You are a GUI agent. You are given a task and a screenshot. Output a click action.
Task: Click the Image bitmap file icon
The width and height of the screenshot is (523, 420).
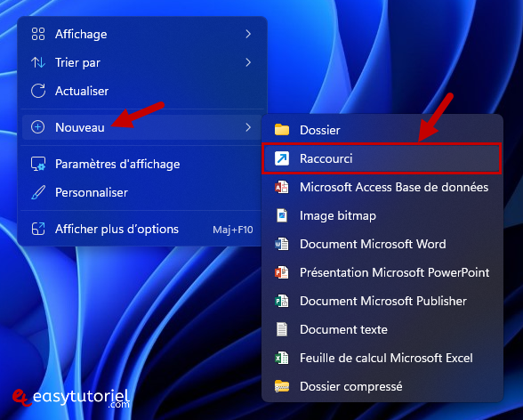(282, 215)
